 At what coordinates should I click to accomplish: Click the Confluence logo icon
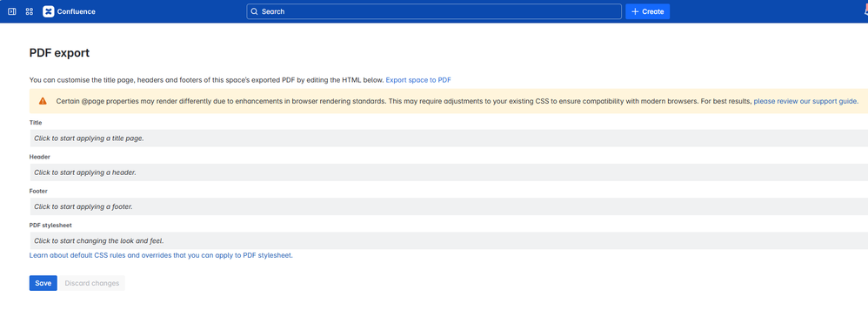48,11
